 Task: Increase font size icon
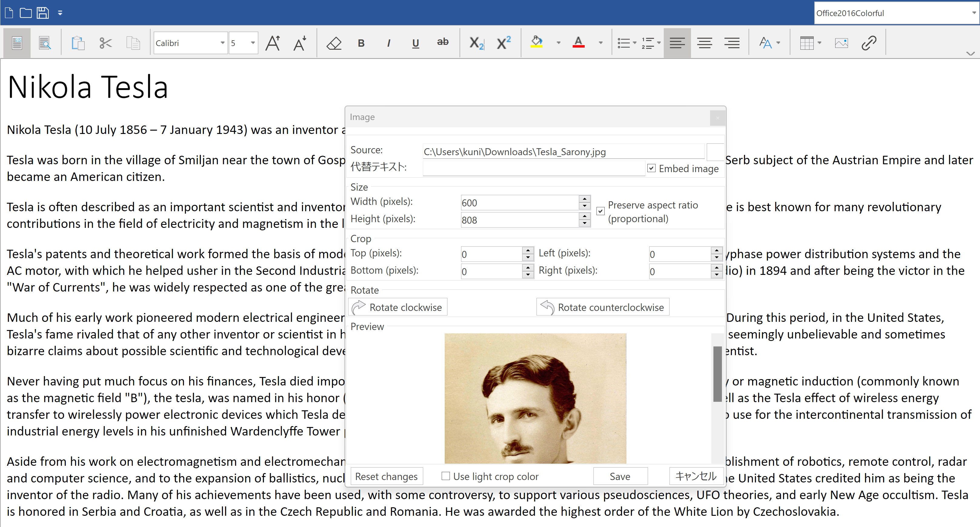click(x=273, y=43)
